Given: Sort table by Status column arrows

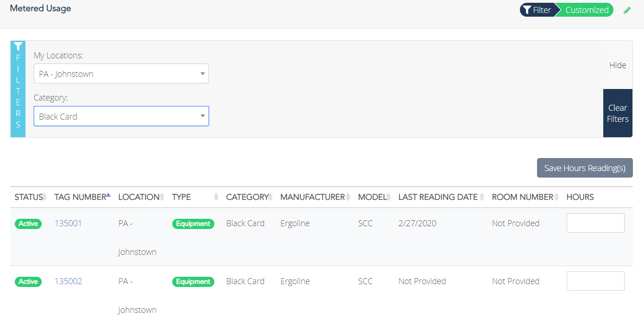Looking at the screenshot, I should point(45,197).
